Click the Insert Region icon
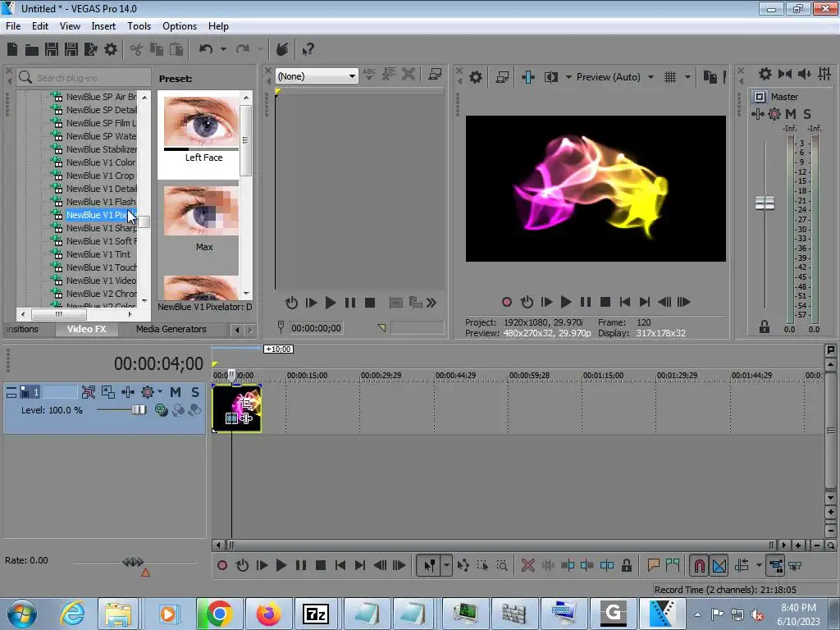The width and height of the screenshot is (840, 630). [673, 565]
